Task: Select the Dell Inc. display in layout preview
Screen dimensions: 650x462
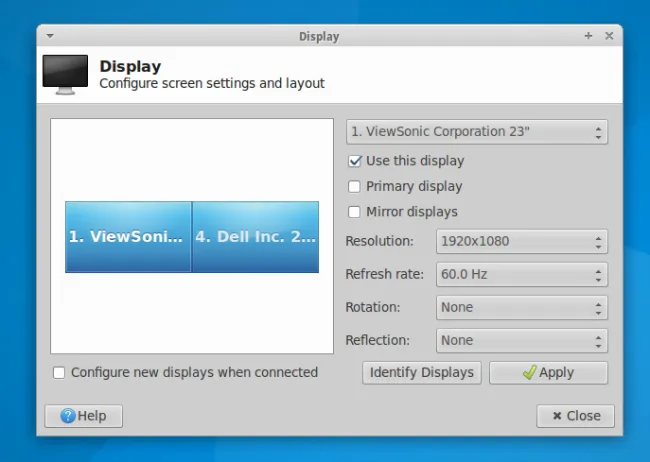Action: (255, 237)
